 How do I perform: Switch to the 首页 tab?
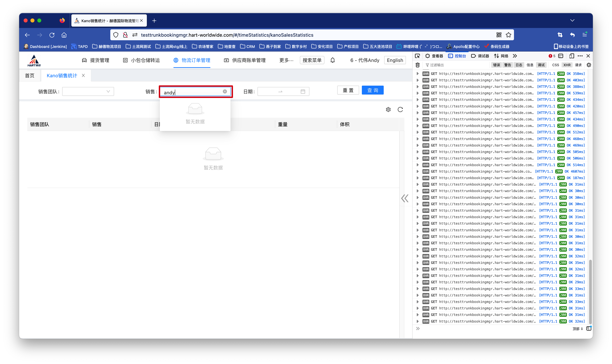30,76
